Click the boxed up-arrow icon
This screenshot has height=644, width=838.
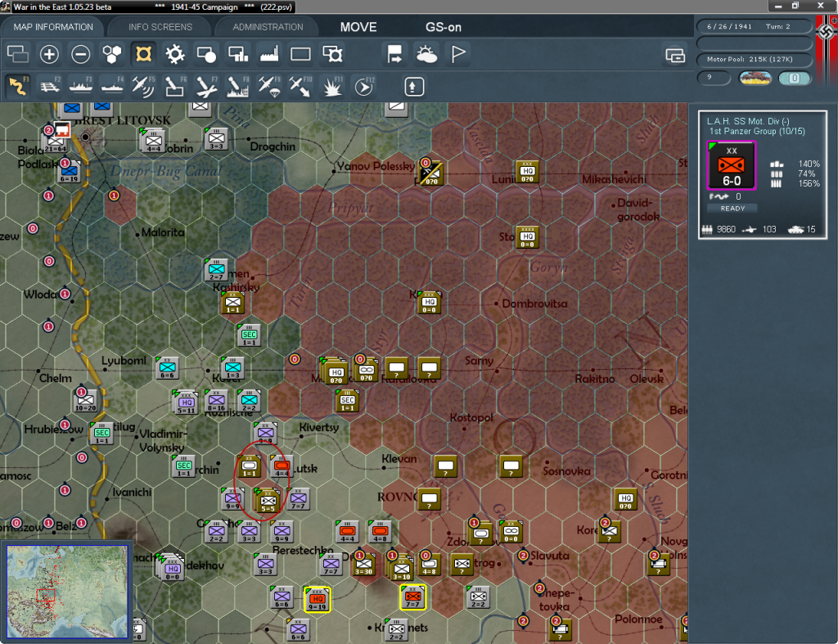click(x=413, y=87)
